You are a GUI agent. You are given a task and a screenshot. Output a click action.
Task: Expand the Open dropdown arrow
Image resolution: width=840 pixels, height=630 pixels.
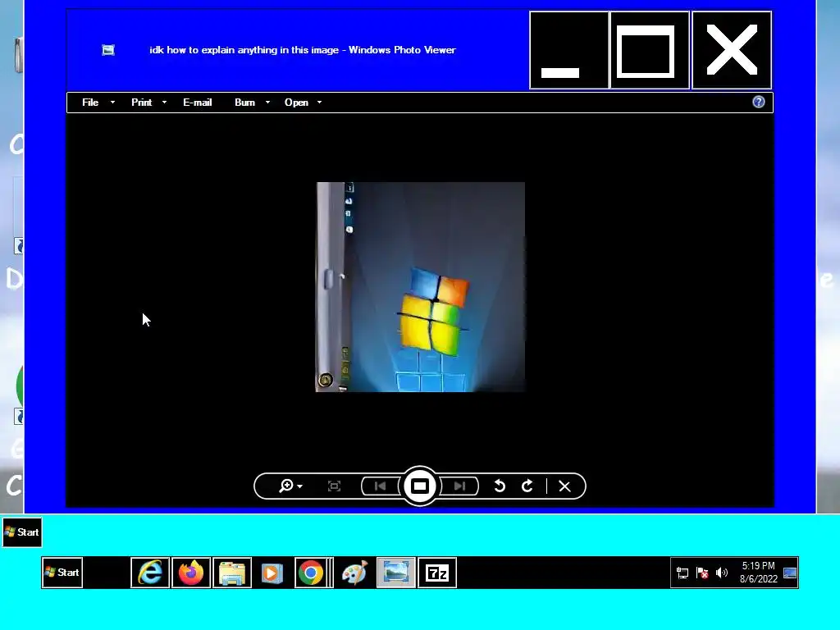pos(319,103)
